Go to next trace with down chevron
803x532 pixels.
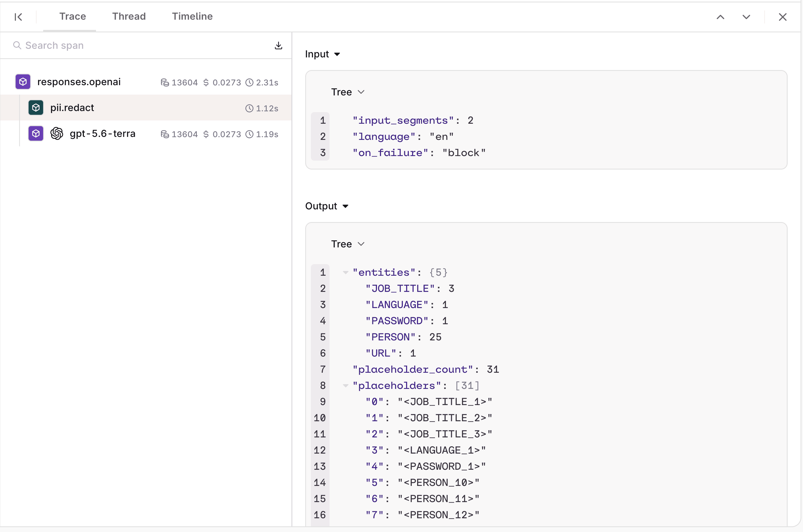point(746,17)
